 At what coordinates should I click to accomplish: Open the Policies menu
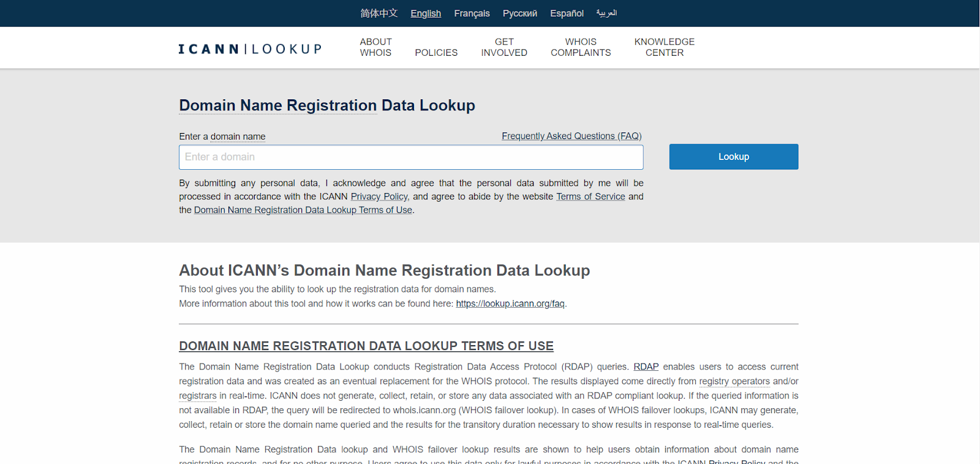(x=436, y=53)
